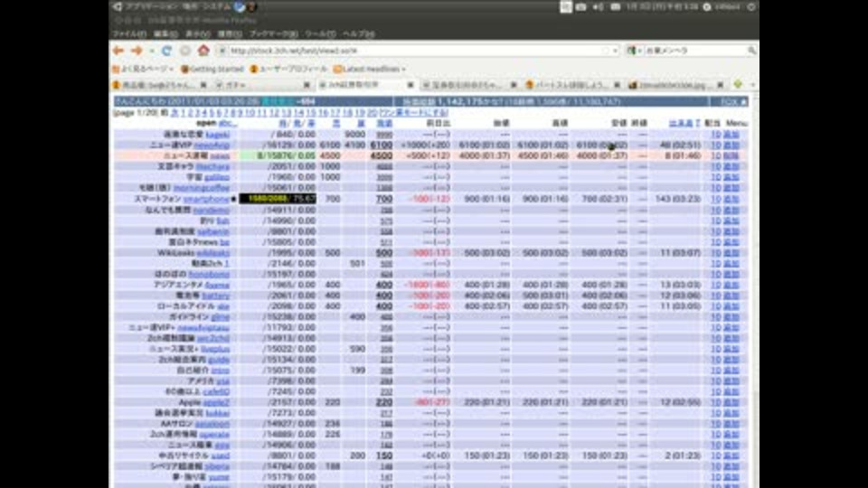868x488 pixels.
Task: Open the history dropdown beside the forward arrow
Action: coord(152,51)
